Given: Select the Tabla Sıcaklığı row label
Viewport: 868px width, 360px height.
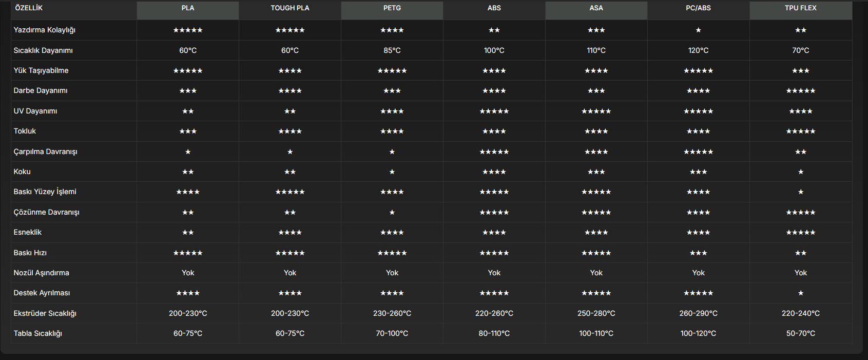Looking at the screenshot, I should (x=38, y=333).
